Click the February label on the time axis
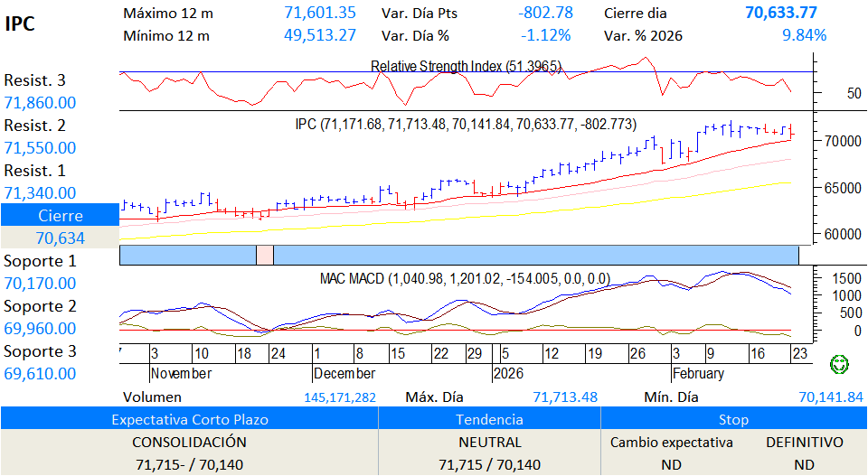Image resolution: width=868 pixels, height=476 pixels. [698, 373]
